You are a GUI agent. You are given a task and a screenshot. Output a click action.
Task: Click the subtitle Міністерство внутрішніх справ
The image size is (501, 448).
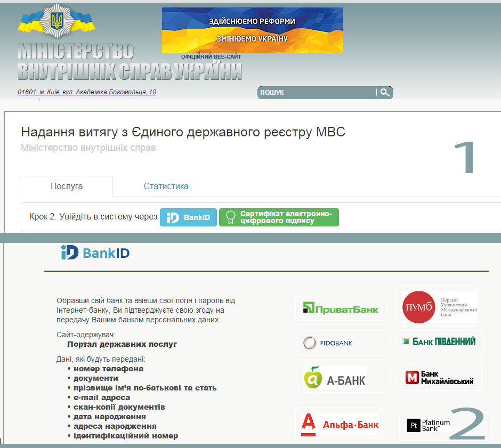(88, 148)
